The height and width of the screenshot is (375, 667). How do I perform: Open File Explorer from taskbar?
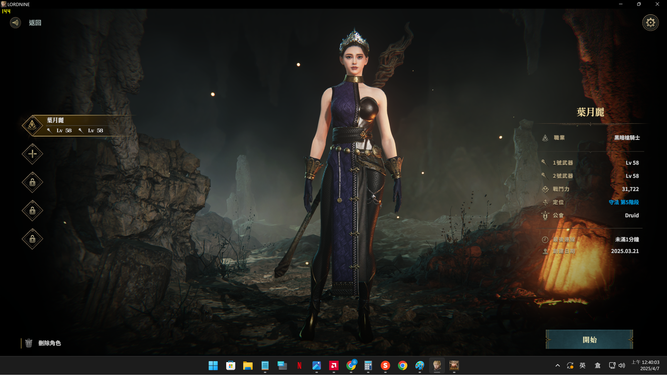click(x=248, y=365)
